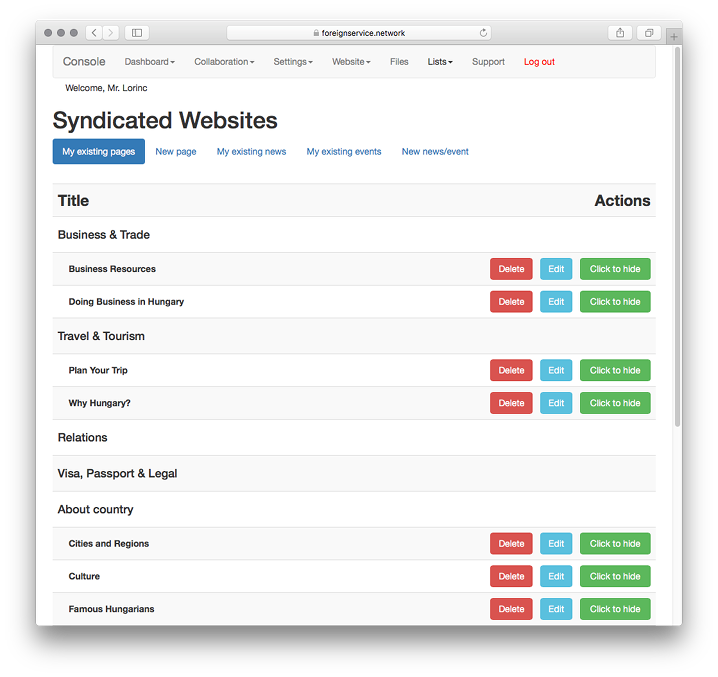The image size is (718, 677).
Task: Delete the Business Resources page
Action: tap(511, 269)
